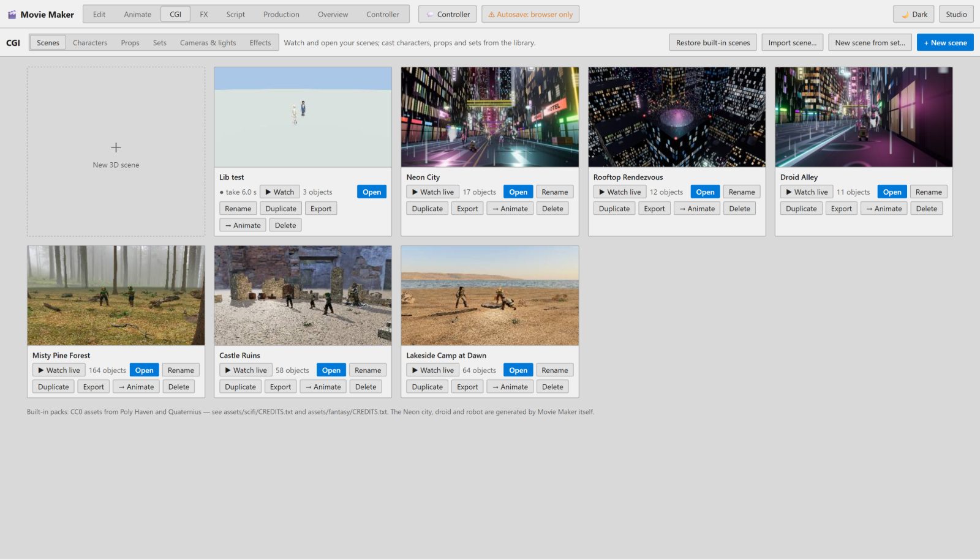
Task: Open the Production tab
Action: tap(281, 14)
